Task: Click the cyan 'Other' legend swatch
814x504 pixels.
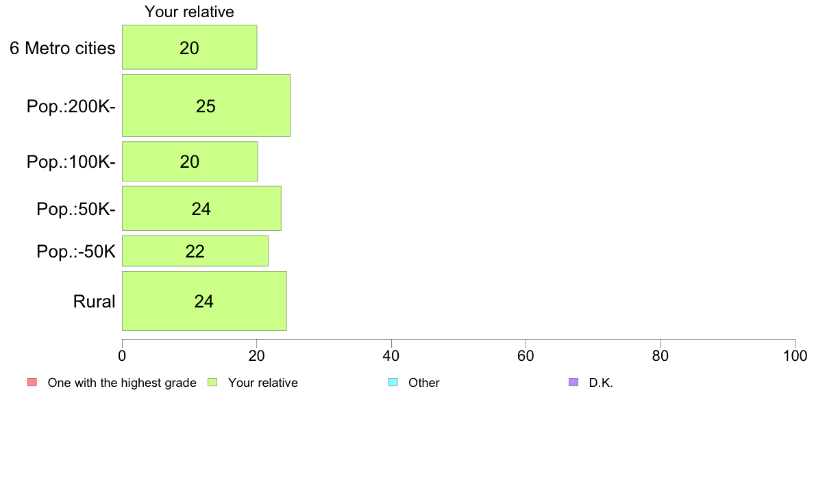Action: point(393,383)
